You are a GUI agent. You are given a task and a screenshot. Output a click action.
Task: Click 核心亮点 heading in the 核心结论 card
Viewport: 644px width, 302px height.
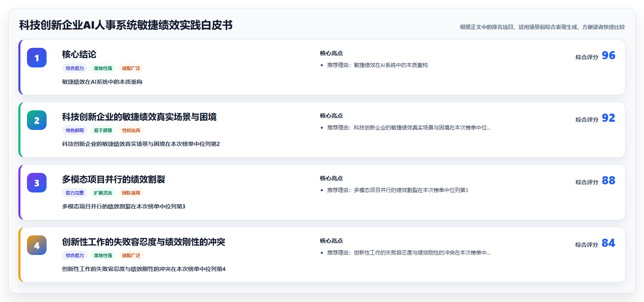point(331,53)
